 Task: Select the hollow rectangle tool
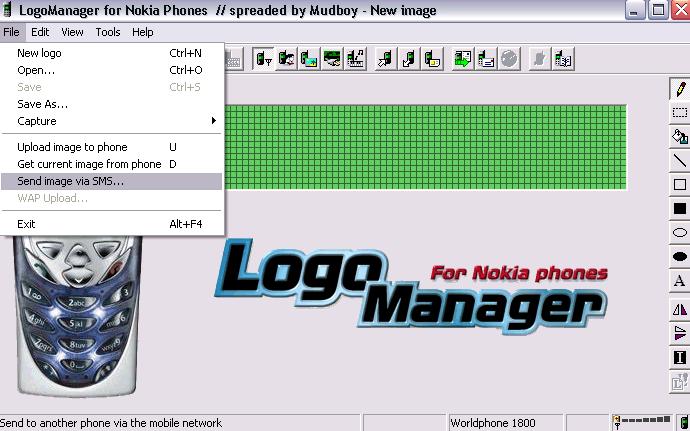click(680, 184)
